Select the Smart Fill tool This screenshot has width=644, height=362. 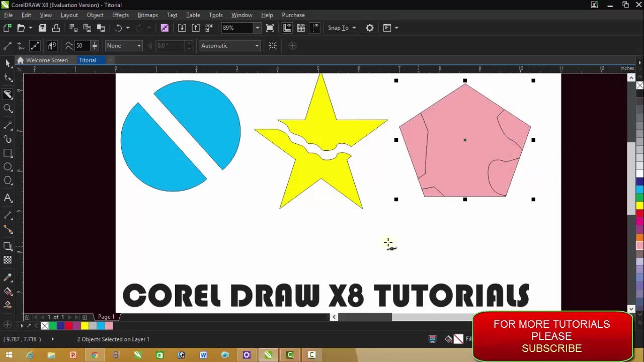[8, 305]
